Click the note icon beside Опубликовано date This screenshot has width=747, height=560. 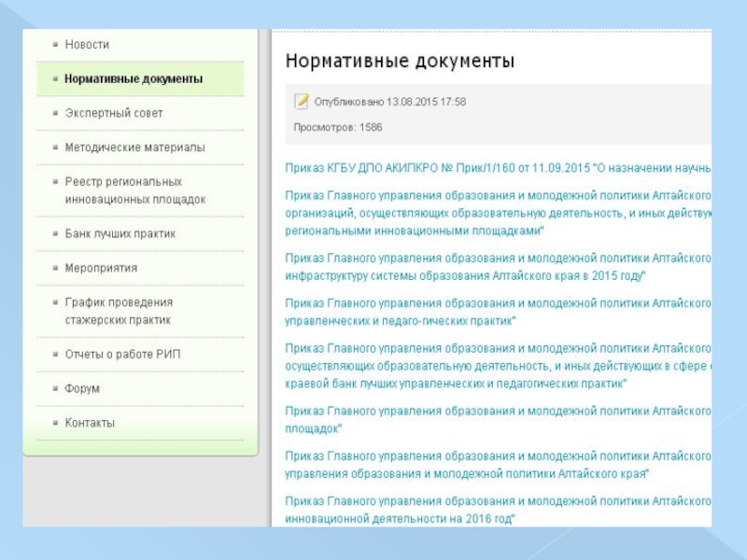pyautogui.click(x=301, y=101)
